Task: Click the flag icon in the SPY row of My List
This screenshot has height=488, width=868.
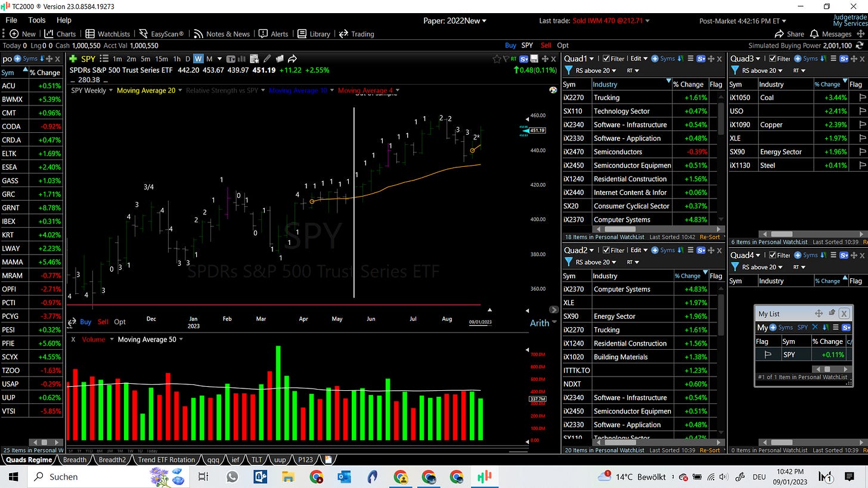Action: click(768, 355)
